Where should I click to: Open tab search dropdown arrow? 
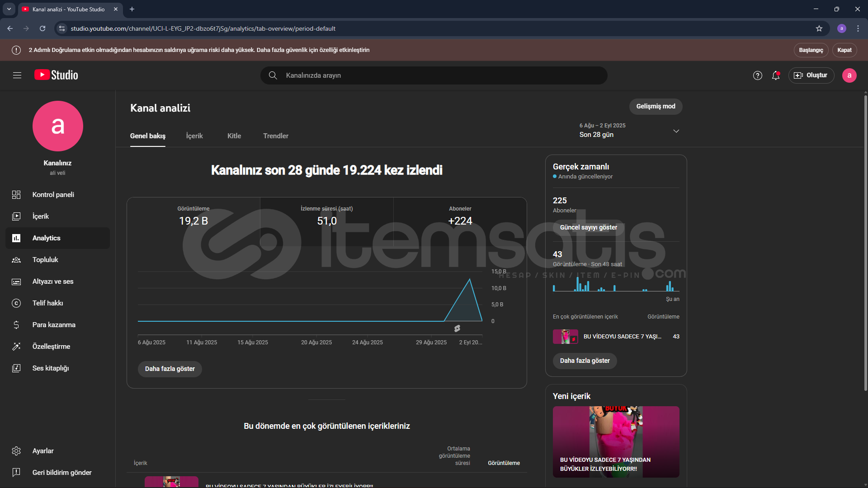point(9,9)
